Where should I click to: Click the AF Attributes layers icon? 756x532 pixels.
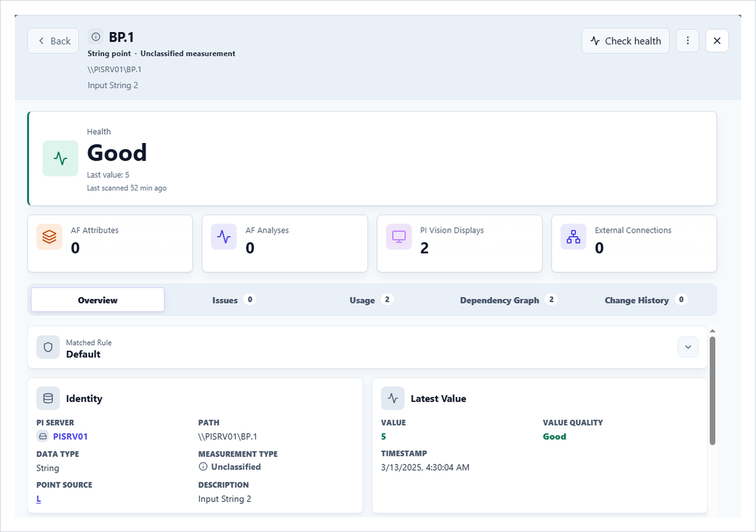click(49, 237)
